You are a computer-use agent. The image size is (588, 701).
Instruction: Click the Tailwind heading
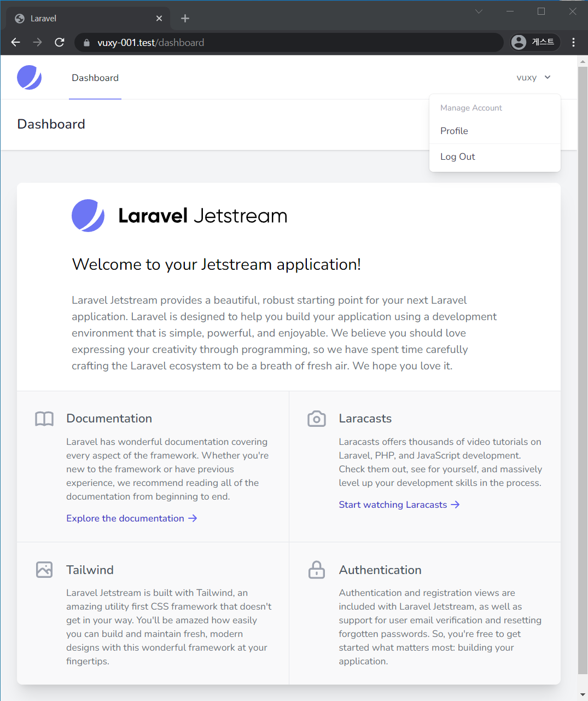[90, 570]
